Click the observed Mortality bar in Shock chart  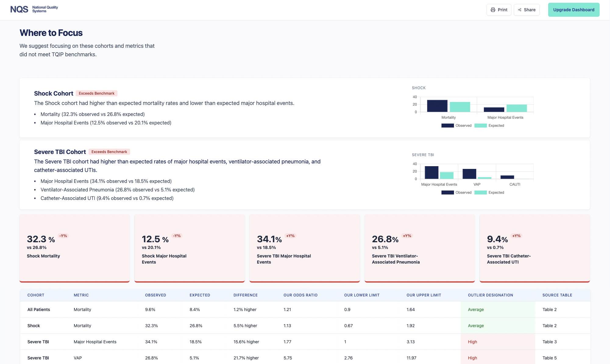pyautogui.click(x=437, y=106)
